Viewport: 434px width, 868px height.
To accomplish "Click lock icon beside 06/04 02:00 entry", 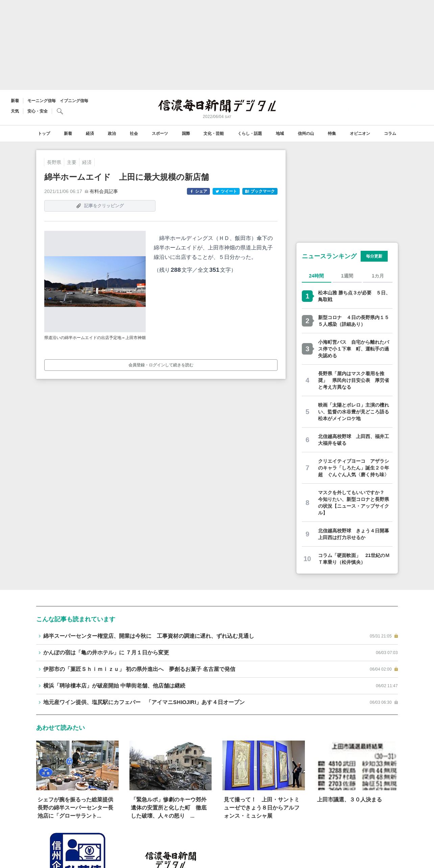I will point(396,669).
